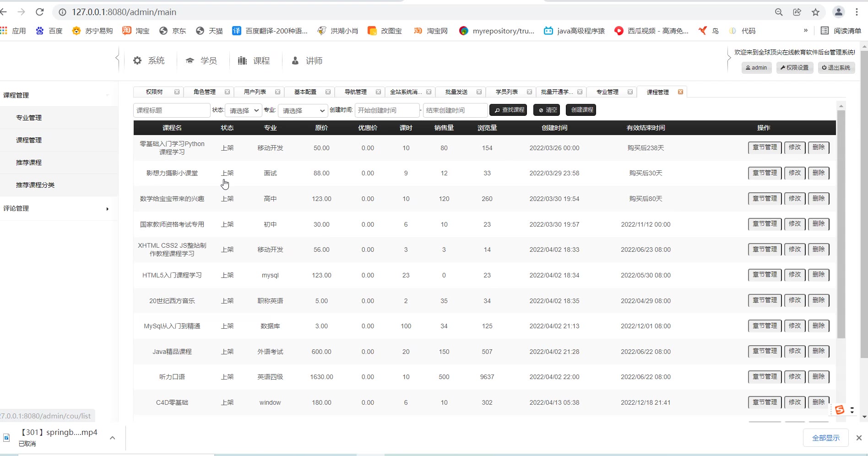This screenshot has width=868, height=456.
Task: Click 查找课程 search button
Action: click(508, 110)
